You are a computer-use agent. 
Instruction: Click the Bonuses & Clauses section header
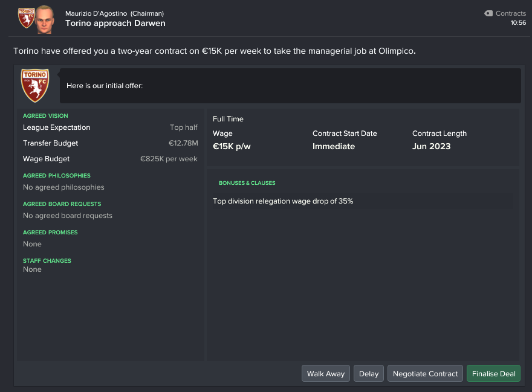[x=247, y=183]
